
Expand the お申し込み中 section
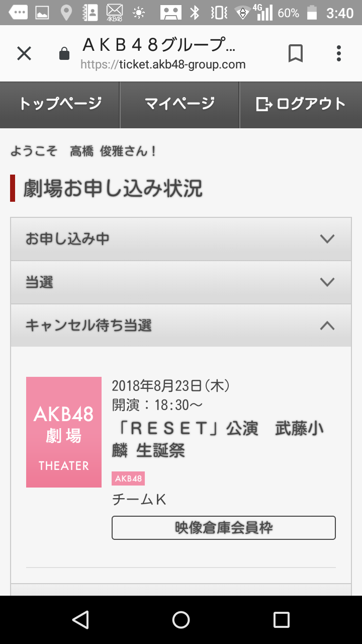(181, 239)
